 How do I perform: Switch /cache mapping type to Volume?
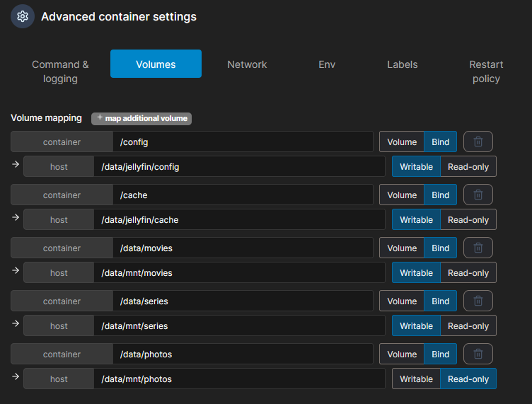pyautogui.click(x=402, y=195)
